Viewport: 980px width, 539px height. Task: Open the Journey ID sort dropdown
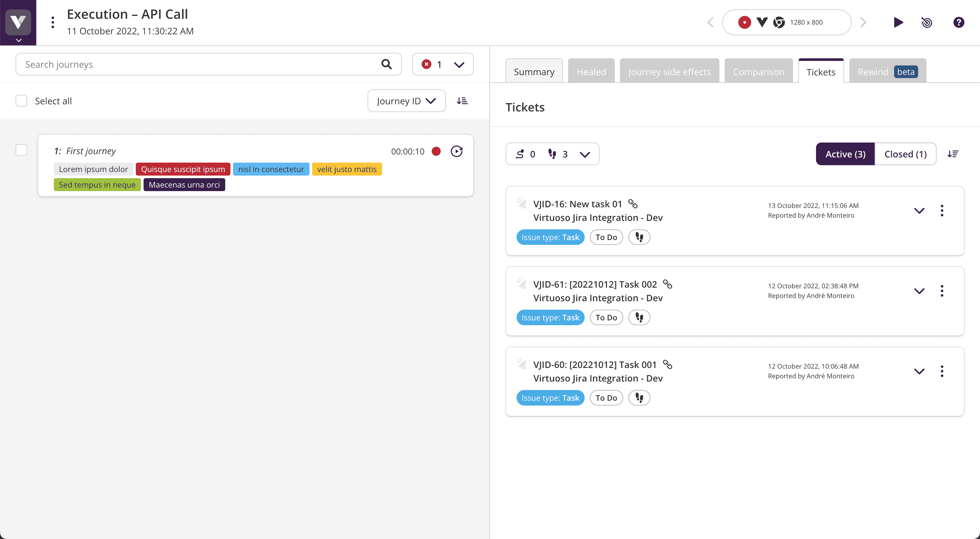pyautogui.click(x=406, y=100)
